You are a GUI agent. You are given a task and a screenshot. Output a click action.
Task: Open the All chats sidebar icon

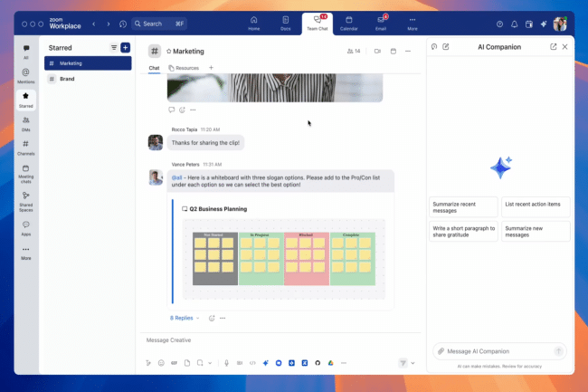(x=26, y=52)
